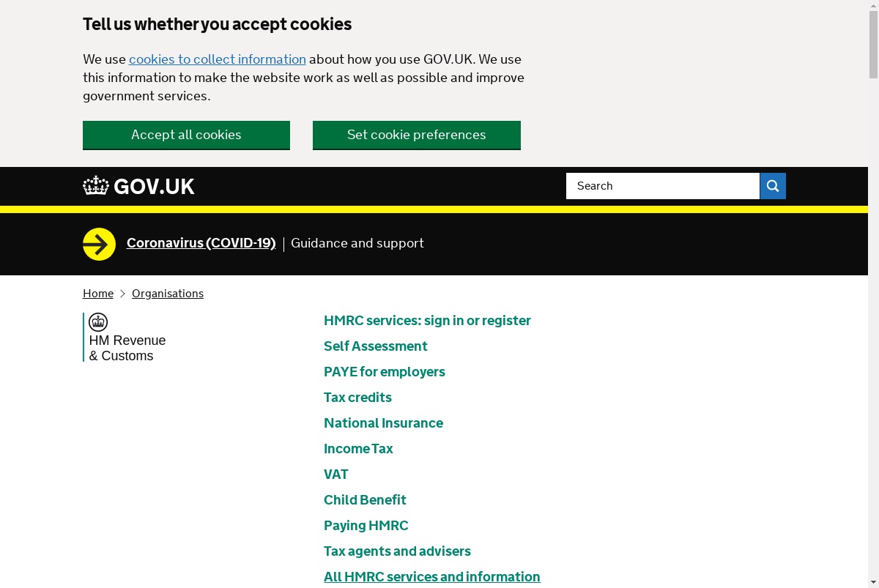The height and width of the screenshot is (588, 879).
Task: Click the magnifying glass search icon
Action: 773,186
